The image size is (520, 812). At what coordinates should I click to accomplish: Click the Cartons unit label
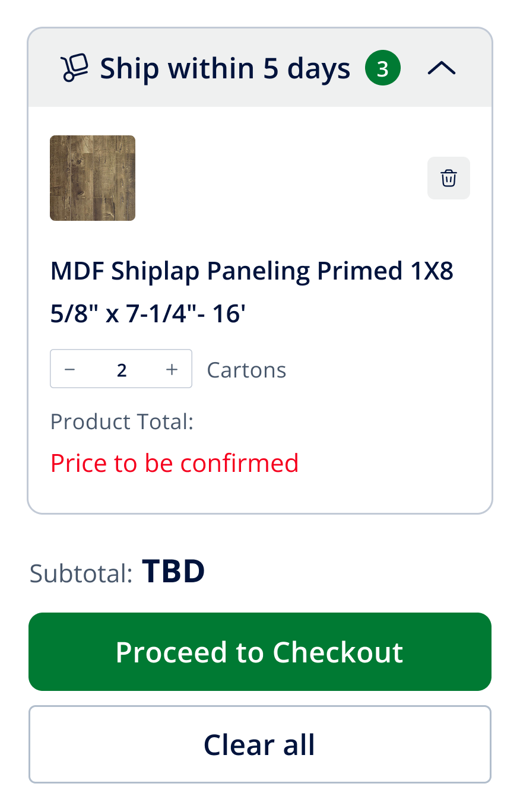[246, 370]
